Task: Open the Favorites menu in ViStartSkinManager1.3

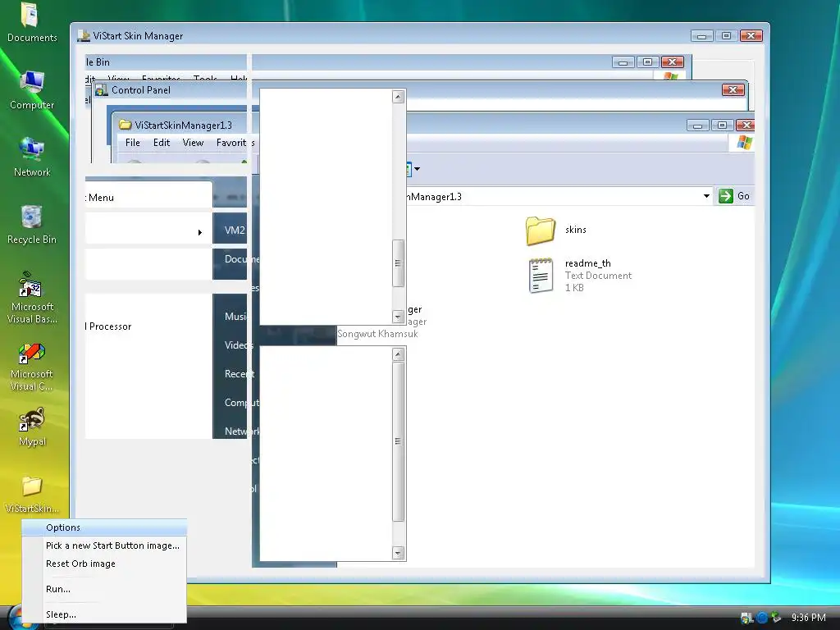Action: tap(235, 143)
